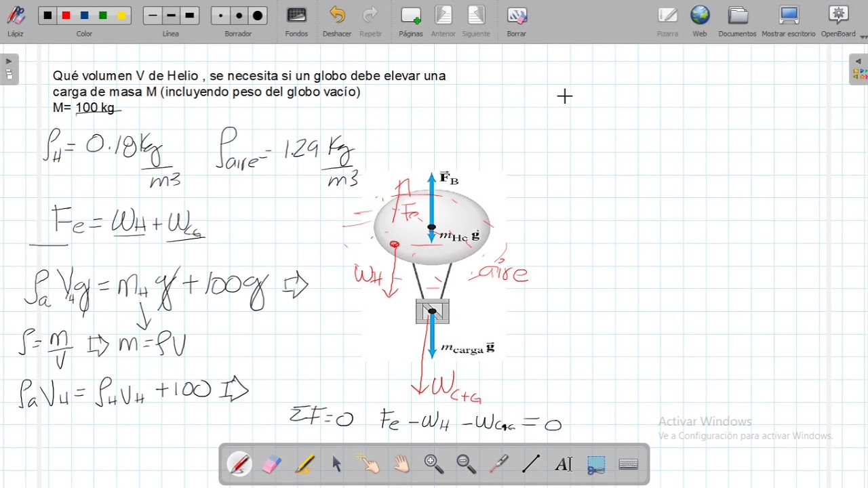Choose large eraser size

(x=258, y=16)
